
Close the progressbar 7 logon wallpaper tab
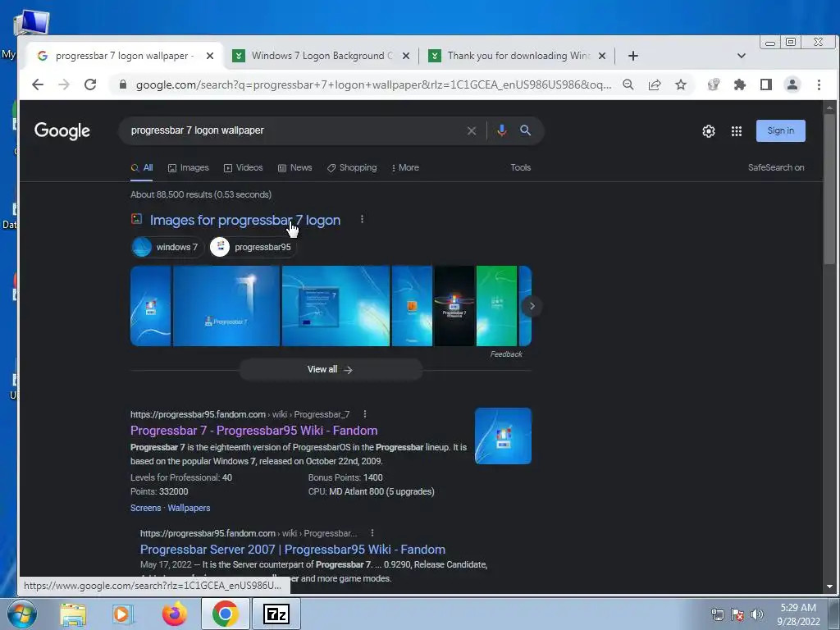click(x=210, y=56)
